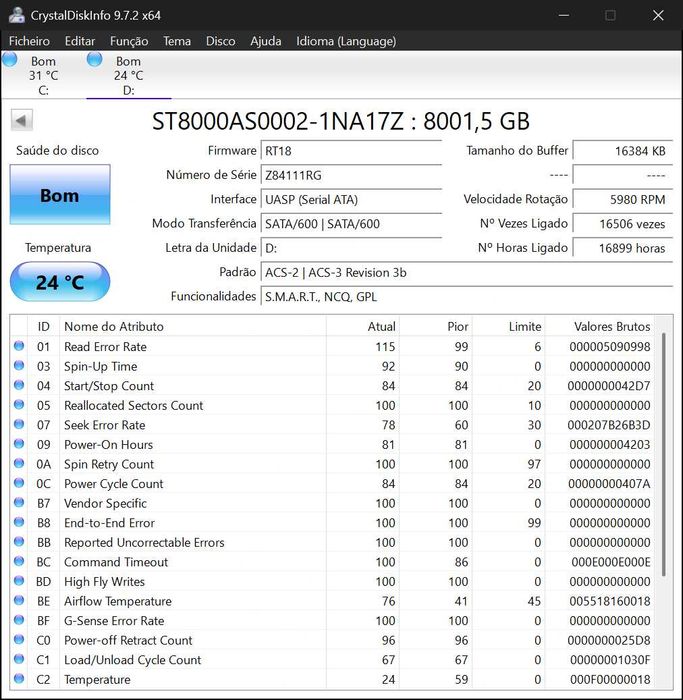Open the Ficheiro menu
This screenshot has width=683, height=700.
coord(29,41)
